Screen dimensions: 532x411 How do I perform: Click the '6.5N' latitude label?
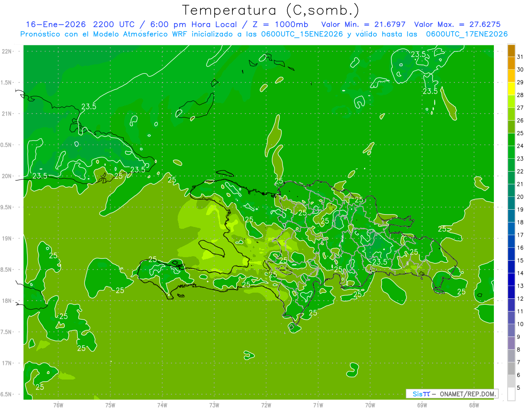point(7,394)
